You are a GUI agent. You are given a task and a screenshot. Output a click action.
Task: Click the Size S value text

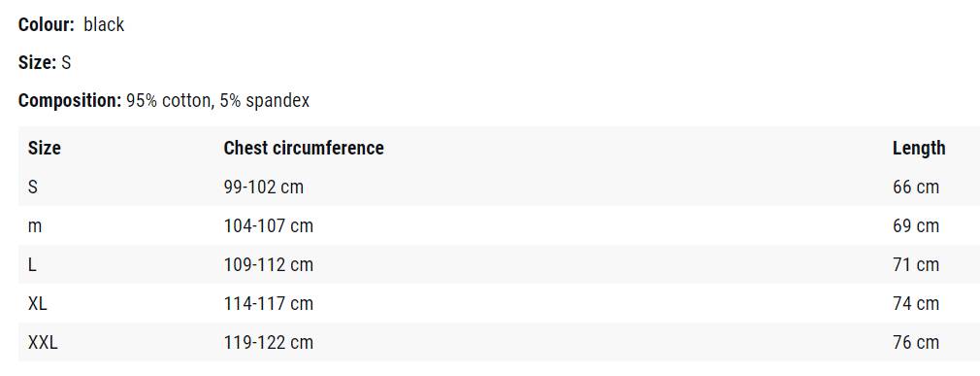click(66, 63)
